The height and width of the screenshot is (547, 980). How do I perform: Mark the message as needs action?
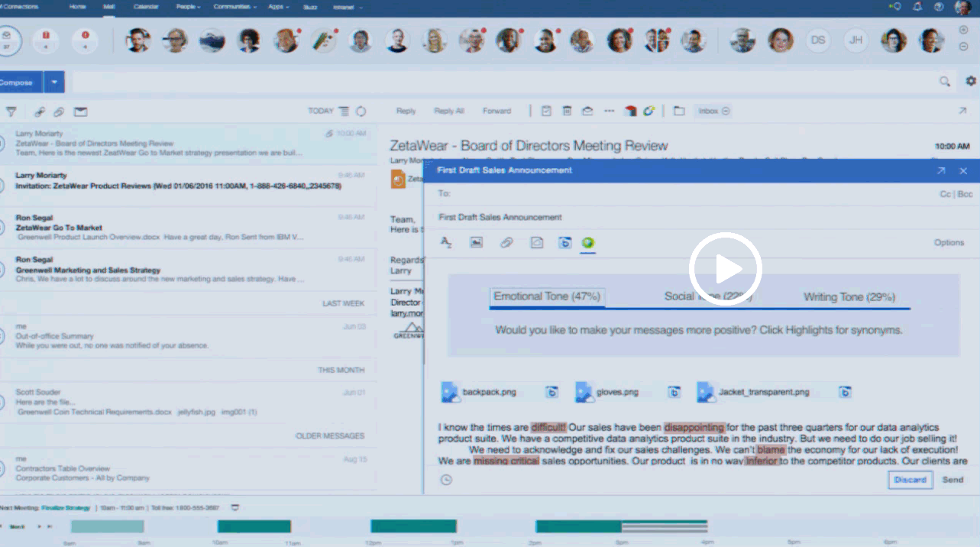546,111
